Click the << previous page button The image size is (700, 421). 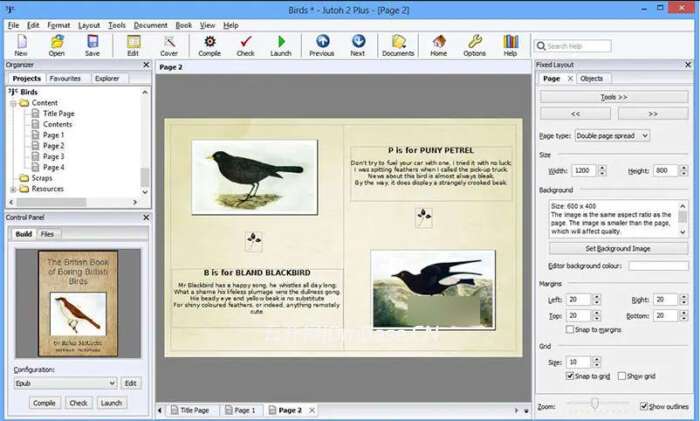click(575, 114)
